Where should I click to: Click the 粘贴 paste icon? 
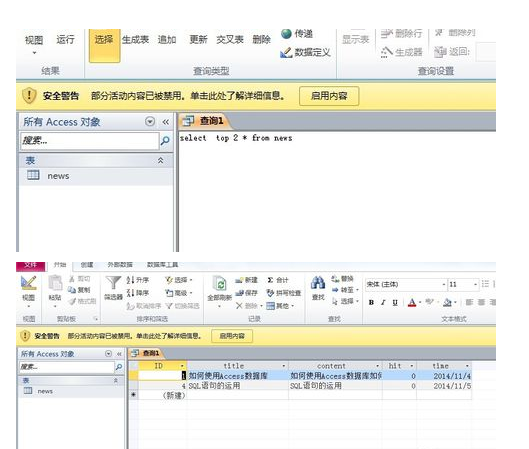[x=55, y=283]
